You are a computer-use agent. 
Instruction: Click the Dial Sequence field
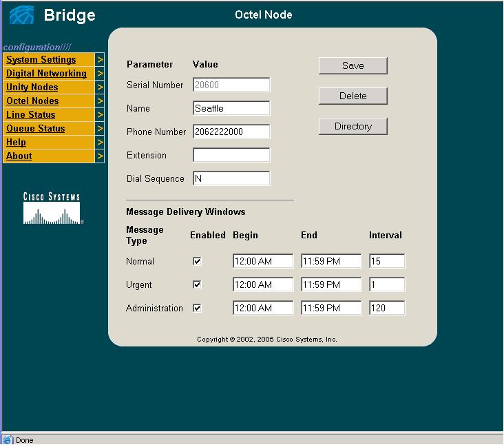(x=231, y=178)
